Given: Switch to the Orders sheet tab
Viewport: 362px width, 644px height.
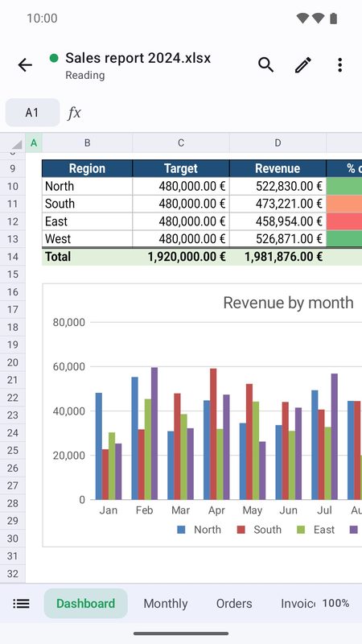Looking at the screenshot, I should point(234,603).
